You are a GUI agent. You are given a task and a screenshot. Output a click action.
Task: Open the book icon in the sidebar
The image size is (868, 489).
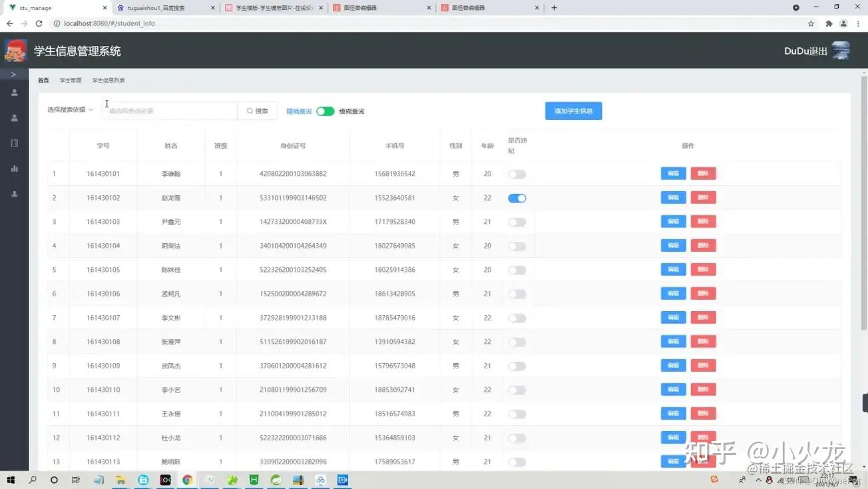click(15, 143)
